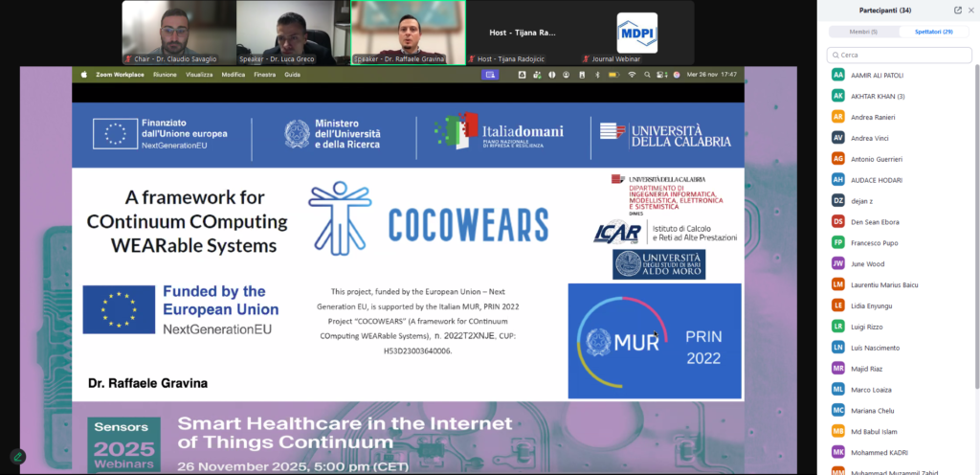Click the MDPI Journal Webinar tile
Screen dimensions: 980x475
636,33
